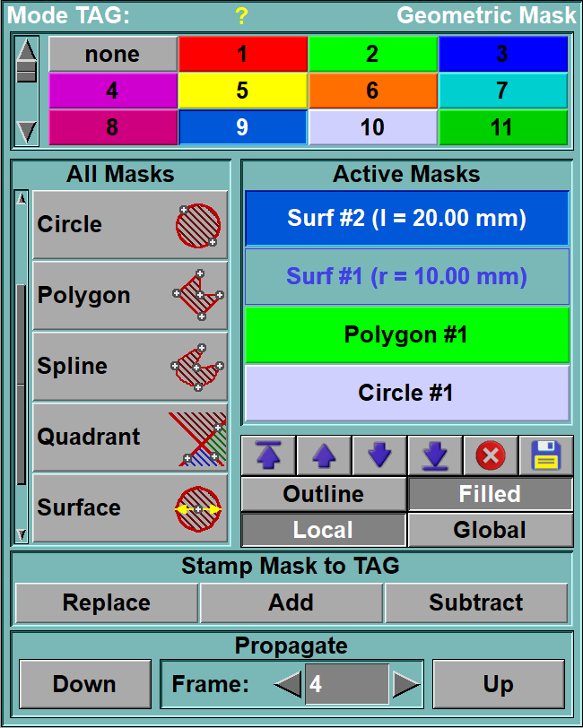583x728 pixels.
Task: Select Polygon #1 active mask
Action: click(407, 334)
